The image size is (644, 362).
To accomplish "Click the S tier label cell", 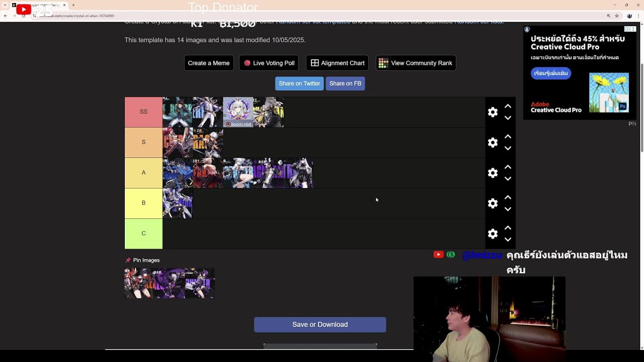I will click(x=143, y=143).
